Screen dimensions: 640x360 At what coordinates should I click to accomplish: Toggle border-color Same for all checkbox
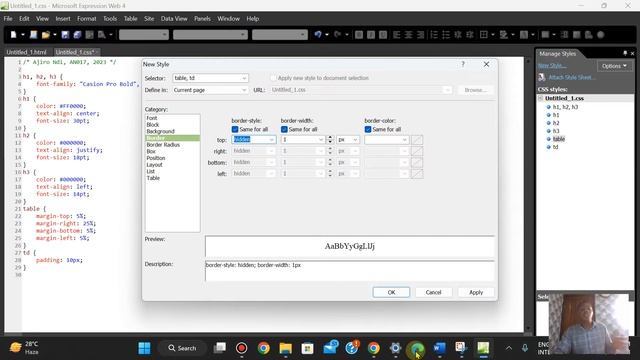(x=368, y=129)
